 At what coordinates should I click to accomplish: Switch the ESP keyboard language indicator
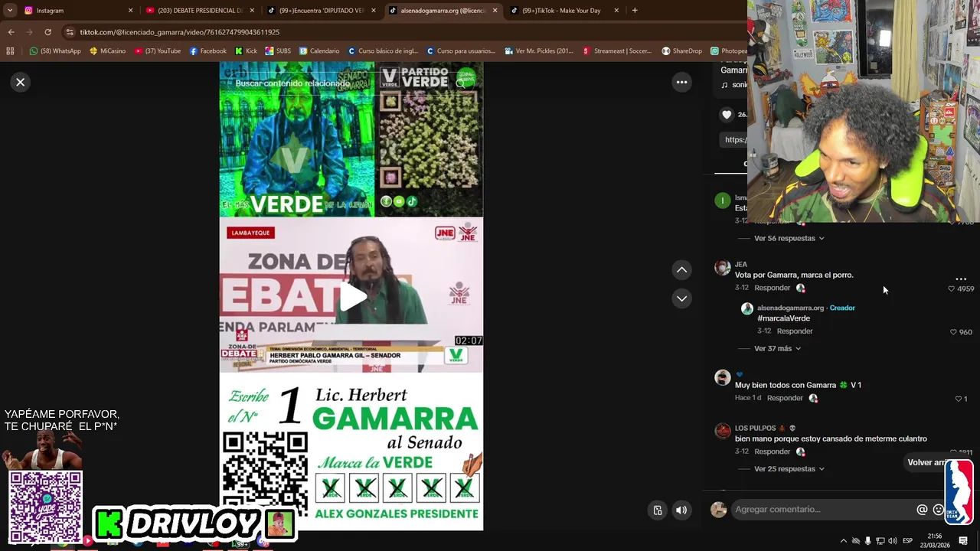click(x=907, y=541)
